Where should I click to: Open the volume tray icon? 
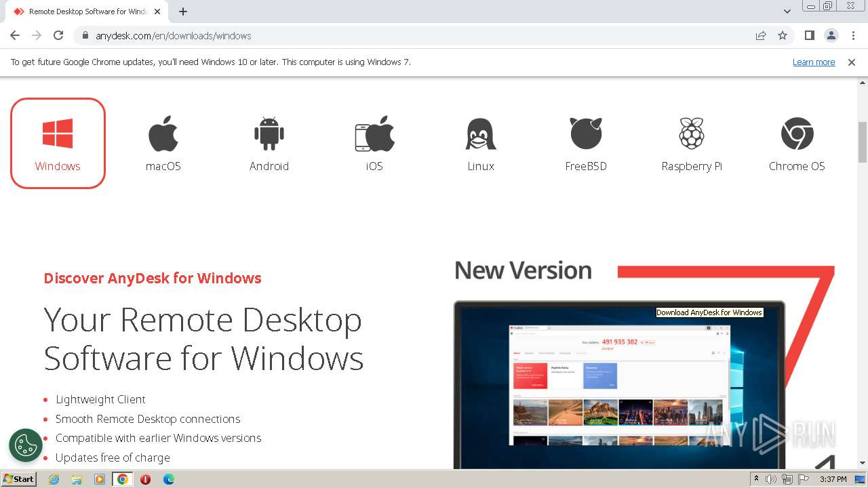[771, 479]
